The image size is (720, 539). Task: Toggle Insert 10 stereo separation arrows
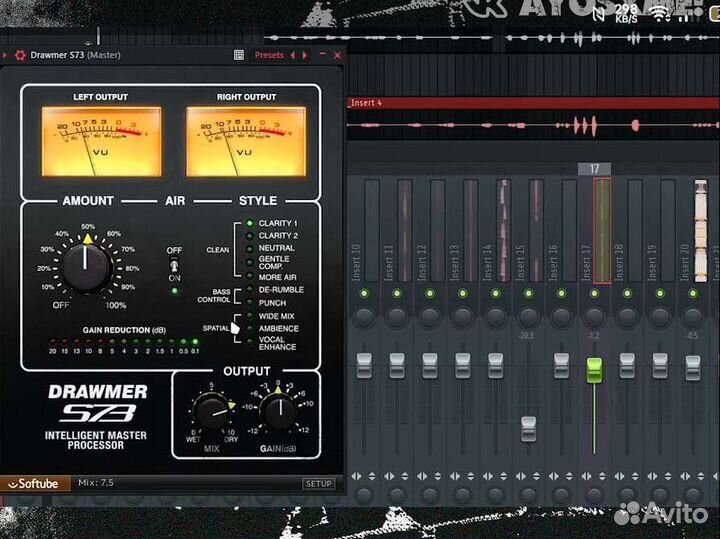tap(356, 477)
